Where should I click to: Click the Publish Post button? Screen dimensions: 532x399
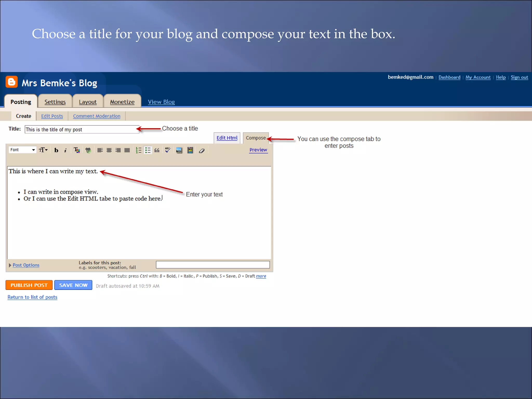(x=29, y=285)
